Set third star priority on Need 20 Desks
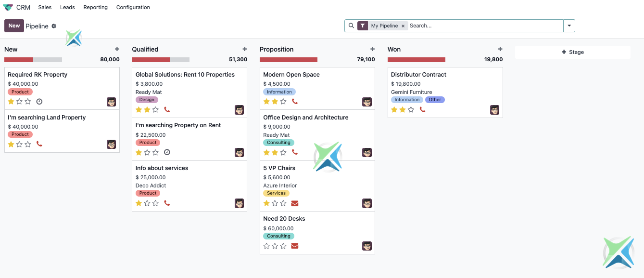 click(283, 246)
